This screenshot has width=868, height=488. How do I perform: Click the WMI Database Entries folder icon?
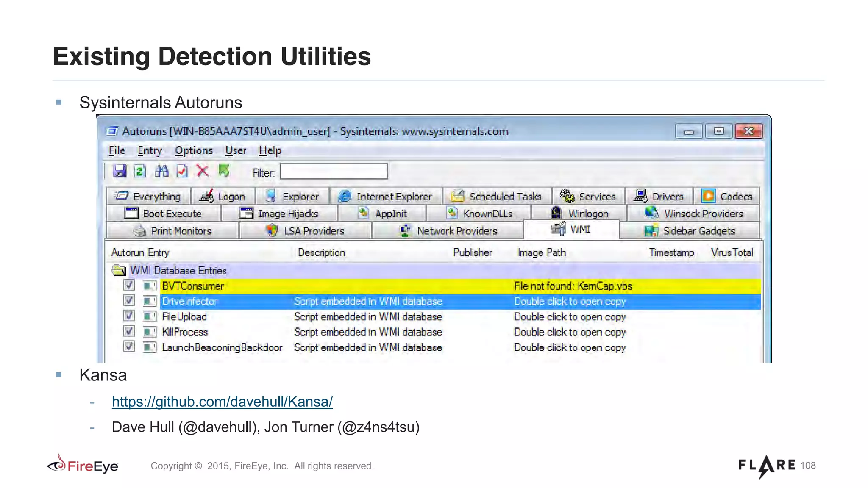(119, 270)
